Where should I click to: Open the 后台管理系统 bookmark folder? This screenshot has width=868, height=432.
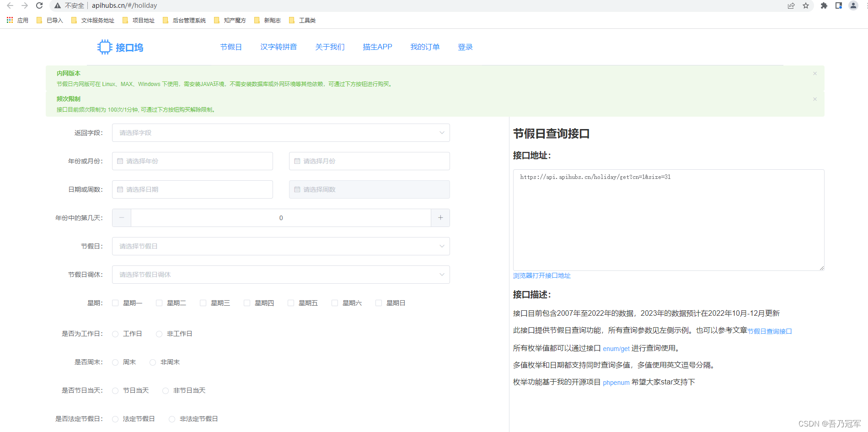[x=184, y=20]
